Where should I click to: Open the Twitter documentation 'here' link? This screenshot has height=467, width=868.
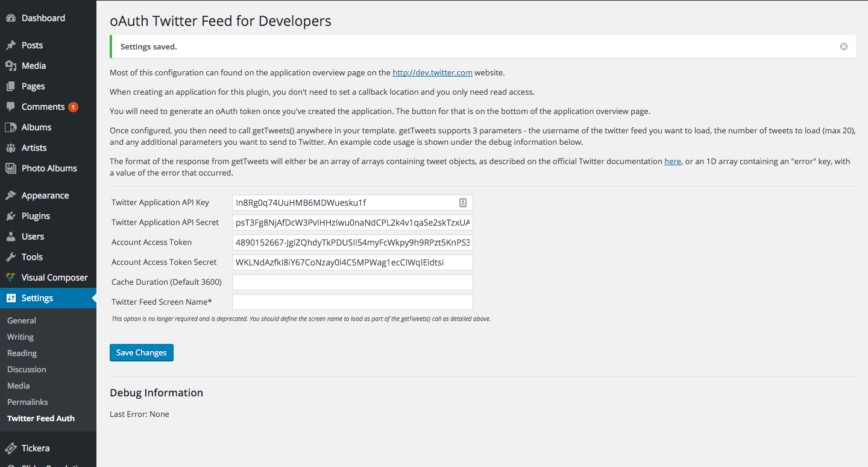673,162
